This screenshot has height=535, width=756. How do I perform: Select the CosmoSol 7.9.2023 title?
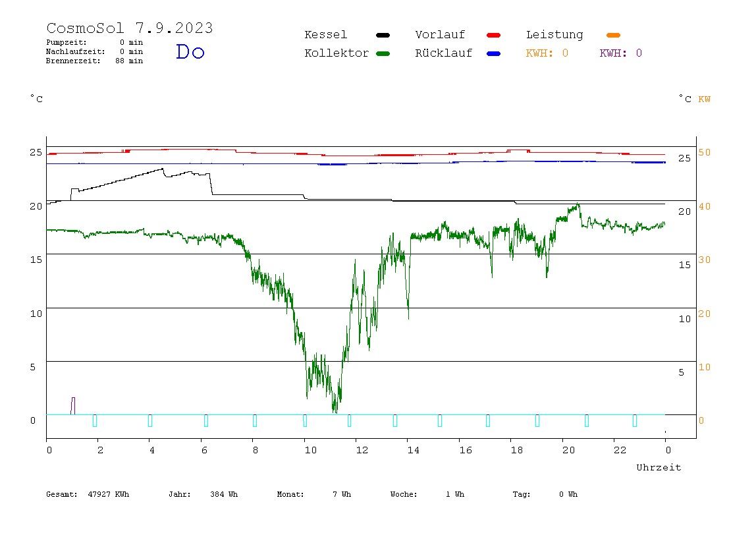(x=130, y=28)
